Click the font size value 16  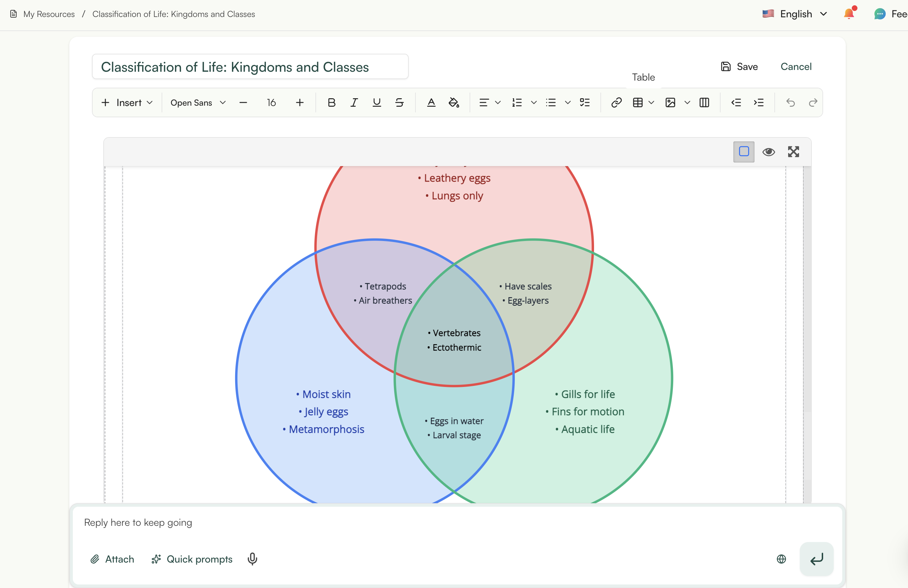click(271, 102)
